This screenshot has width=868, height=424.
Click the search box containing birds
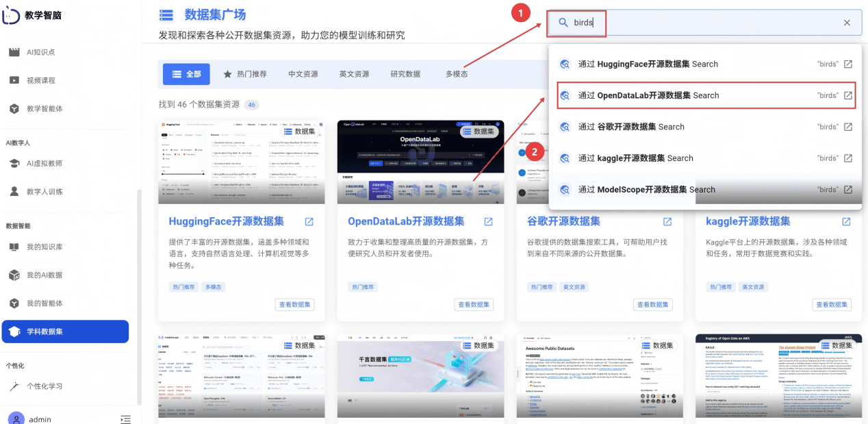tap(704, 23)
